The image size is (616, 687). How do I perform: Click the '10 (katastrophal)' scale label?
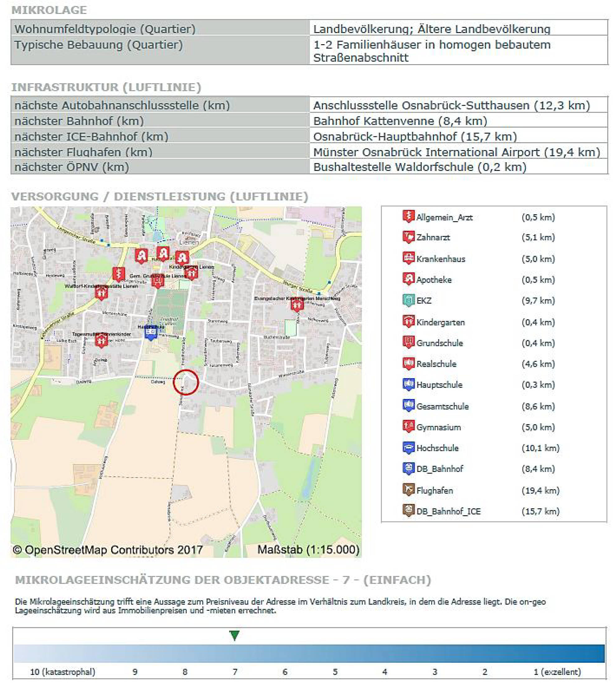(63, 672)
